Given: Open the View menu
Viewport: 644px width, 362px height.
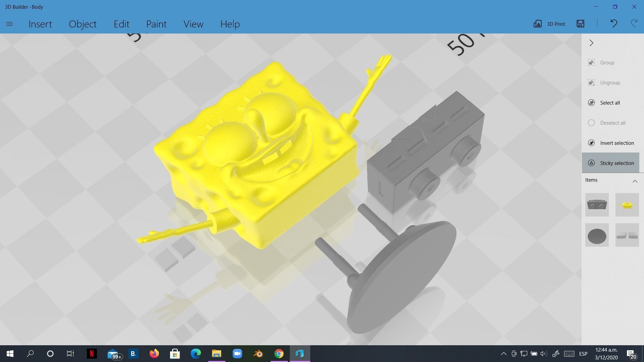Looking at the screenshot, I should pyautogui.click(x=193, y=24).
